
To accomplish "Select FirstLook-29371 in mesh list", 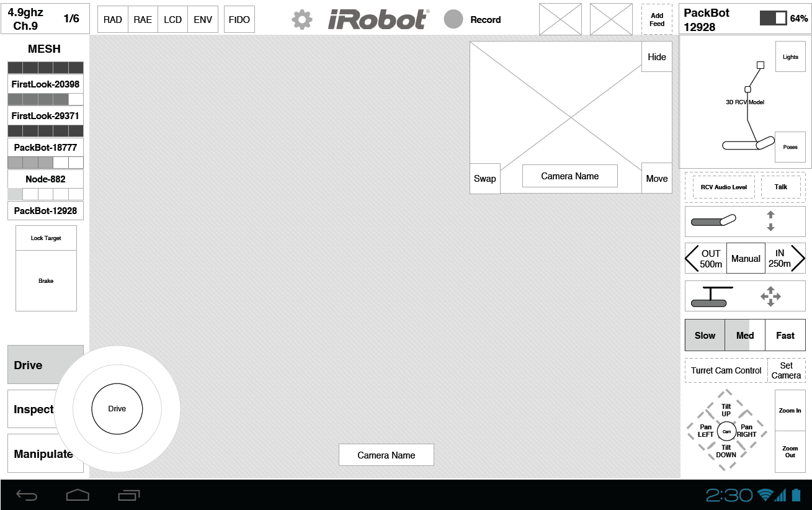I will point(45,115).
